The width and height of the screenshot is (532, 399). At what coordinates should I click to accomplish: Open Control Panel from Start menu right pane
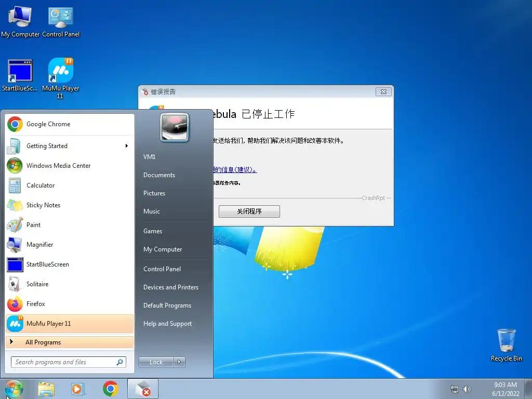tap(162, 269)
